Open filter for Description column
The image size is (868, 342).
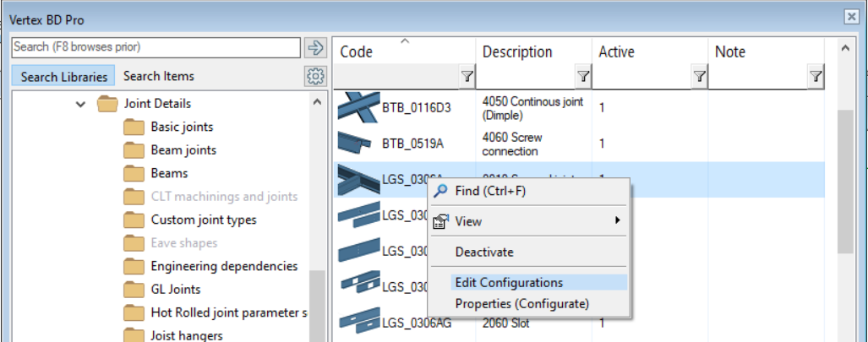pyautogui.click(x=582, y=77)
